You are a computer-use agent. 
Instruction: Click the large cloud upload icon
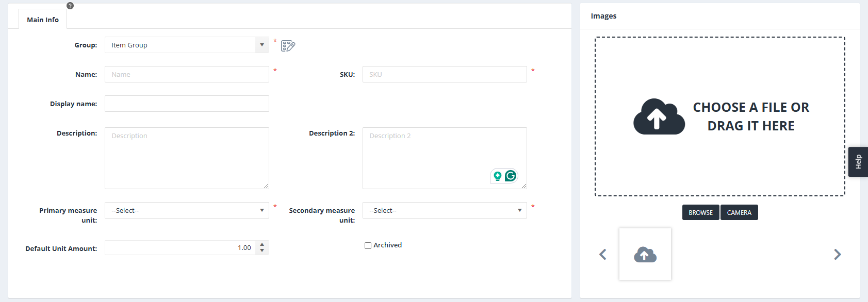click(x=659, y=116)
